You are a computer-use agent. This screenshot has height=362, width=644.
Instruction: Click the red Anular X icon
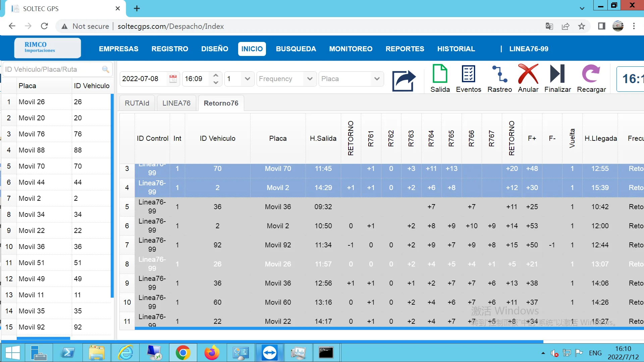pyautogui.click(x=528, y=74)
